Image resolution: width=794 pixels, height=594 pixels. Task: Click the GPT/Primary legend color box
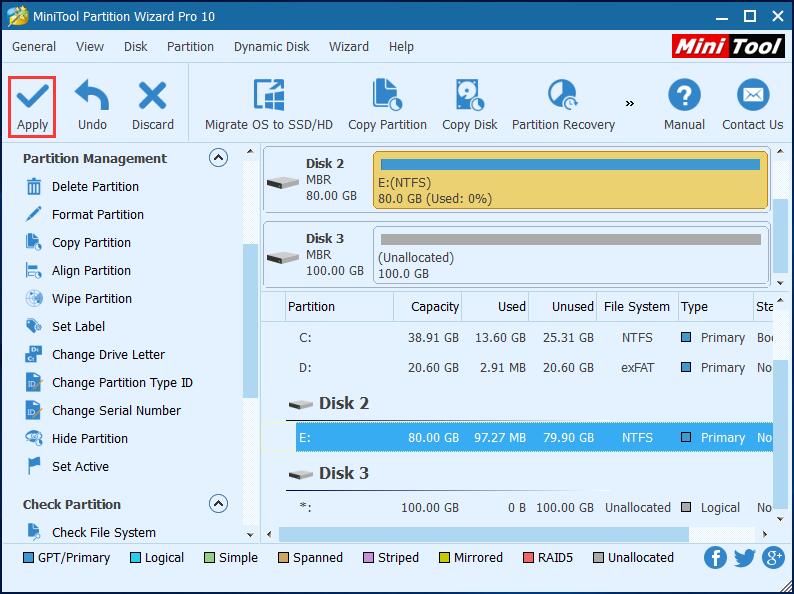(x=28, y=558)
